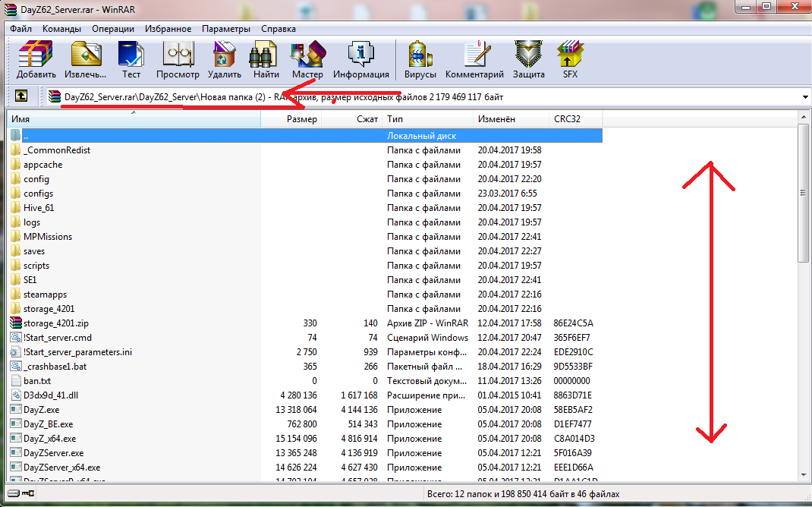Open the Файл menu
Viewport: 812px width, 507px height.
click(20, 29)
